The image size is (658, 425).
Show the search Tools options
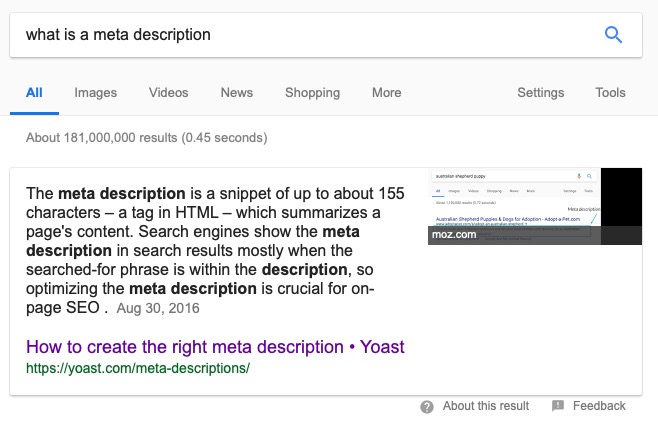610,93
